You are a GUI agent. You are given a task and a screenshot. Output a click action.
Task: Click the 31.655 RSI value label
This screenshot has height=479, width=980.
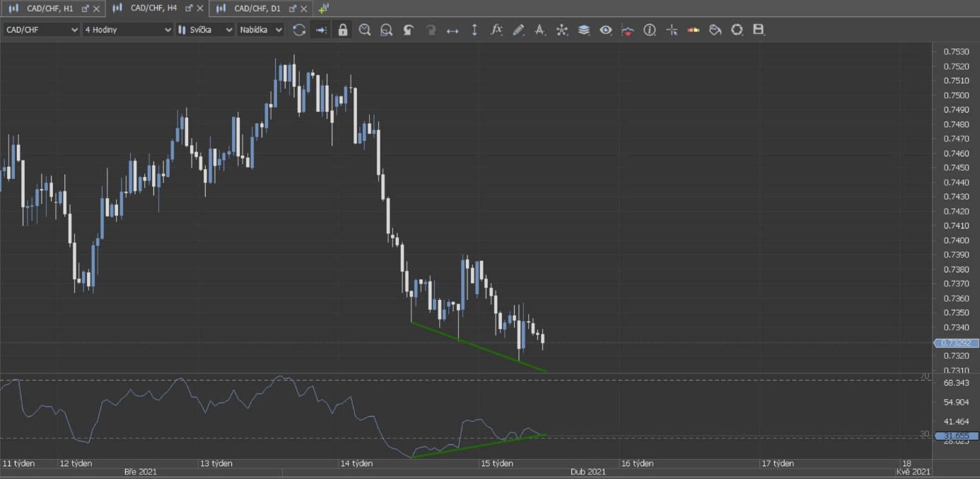955,436
